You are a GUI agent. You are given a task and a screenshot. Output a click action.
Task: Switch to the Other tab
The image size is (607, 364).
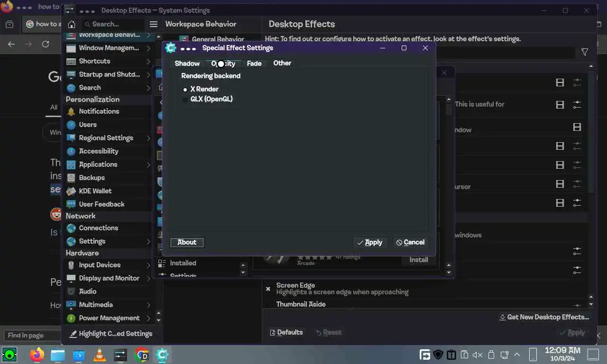tap(282, 63)
